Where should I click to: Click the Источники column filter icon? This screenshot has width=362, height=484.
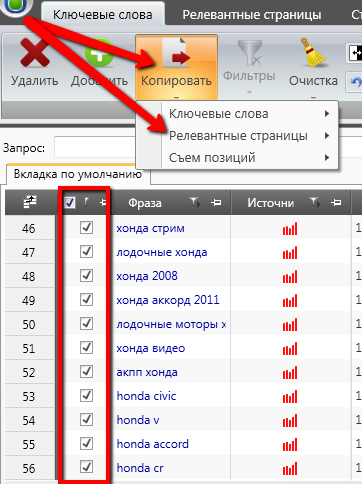coord(314,202)
